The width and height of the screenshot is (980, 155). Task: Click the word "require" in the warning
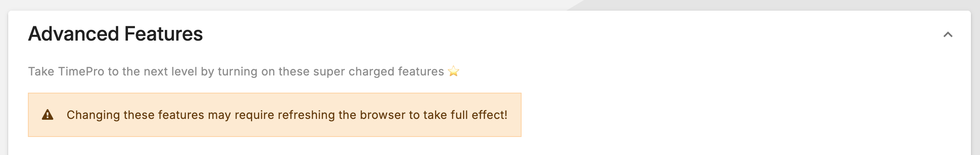(254, 115)
